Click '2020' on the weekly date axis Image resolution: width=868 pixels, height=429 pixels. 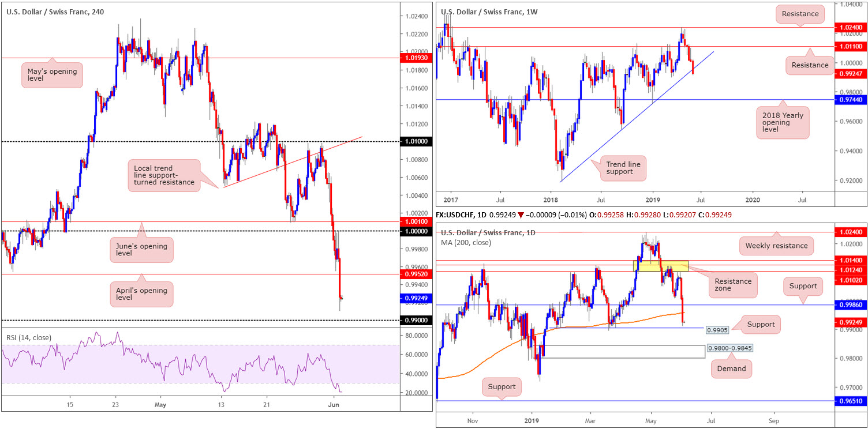pyautogui.click(x=753, y=199)
